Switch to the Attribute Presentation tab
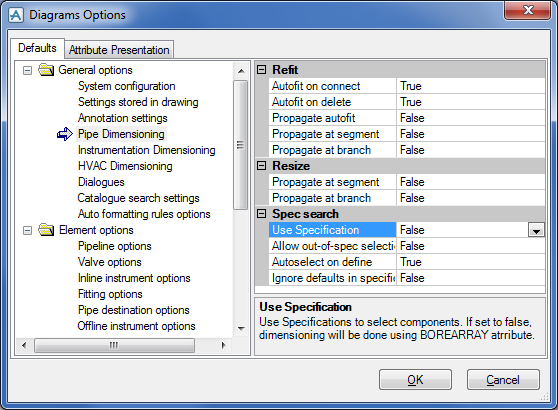558x410 pixels. (119, 50)
